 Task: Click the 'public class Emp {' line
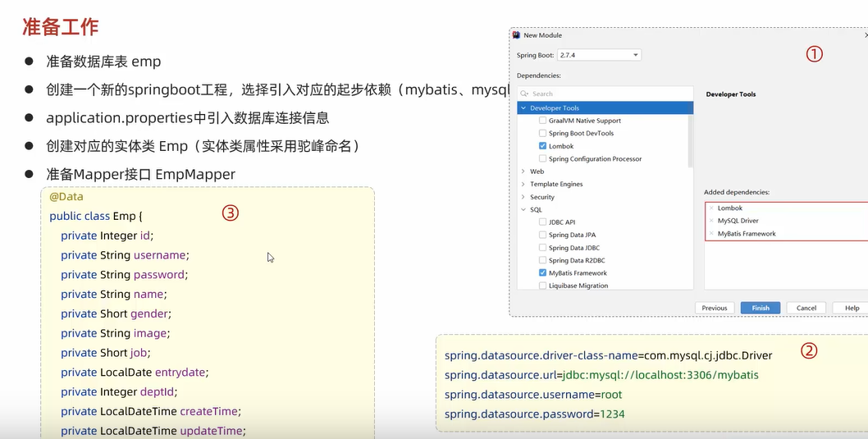tap(96, 216)
